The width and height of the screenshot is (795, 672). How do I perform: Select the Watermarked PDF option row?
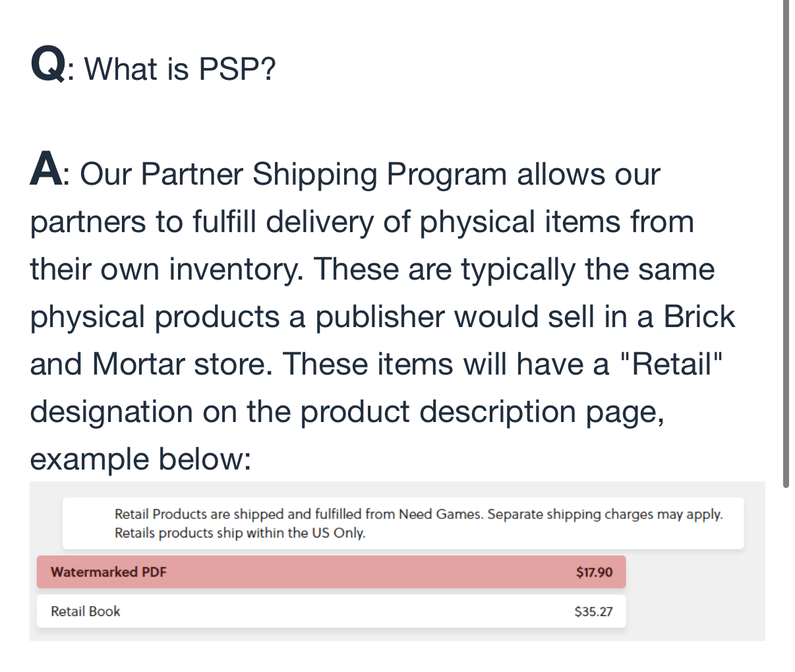click(x=331, y=572)
